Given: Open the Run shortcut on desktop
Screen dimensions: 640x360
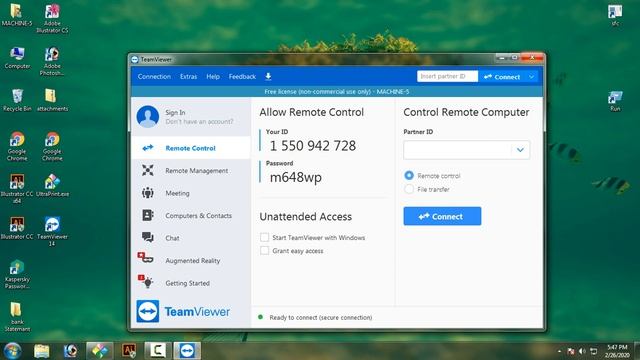Looking at the screenshot, I should click(x=615, y=101).
